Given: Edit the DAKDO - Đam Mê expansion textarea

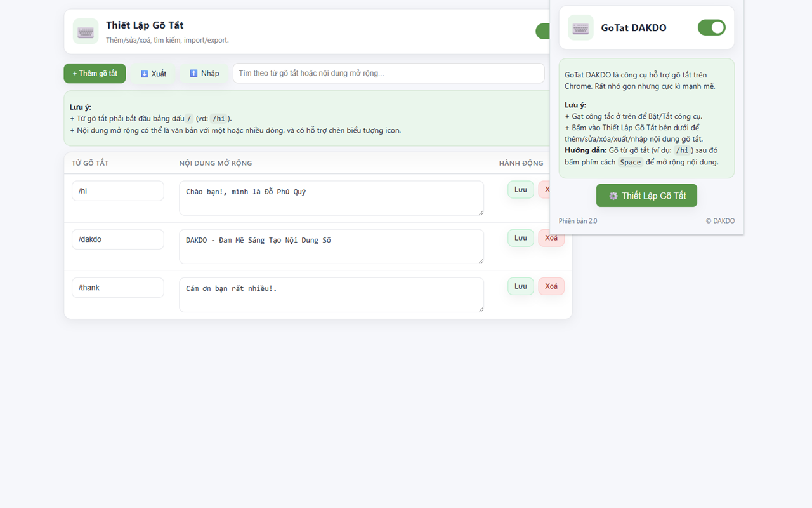Looking at the screenshot, I should click(x=331, y=246).
